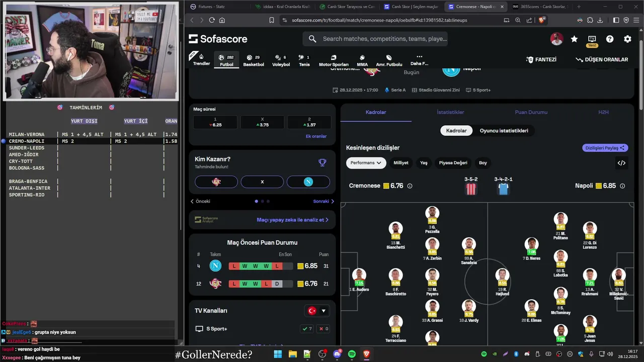Screen dimensions: 644x362
Task: Switch to Oyuncu istatistikleri view
Action: pos(504,131)
